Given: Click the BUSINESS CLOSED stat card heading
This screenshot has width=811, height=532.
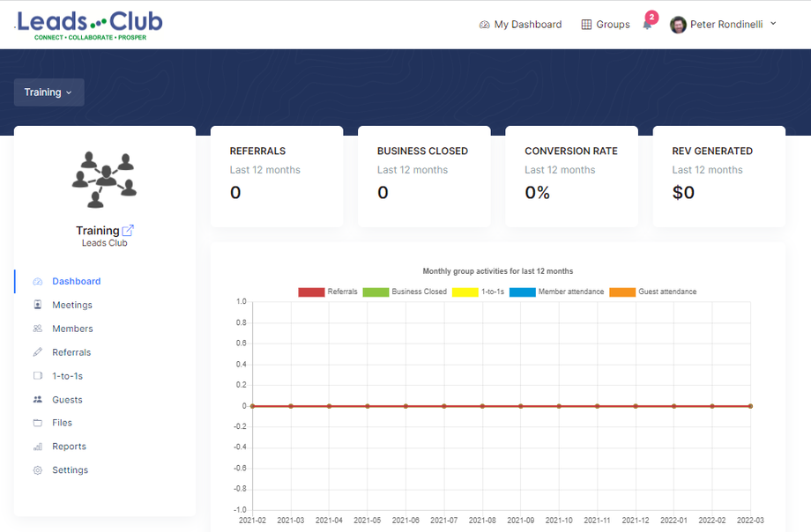Looking at the screenshot, I should [422, 151].
